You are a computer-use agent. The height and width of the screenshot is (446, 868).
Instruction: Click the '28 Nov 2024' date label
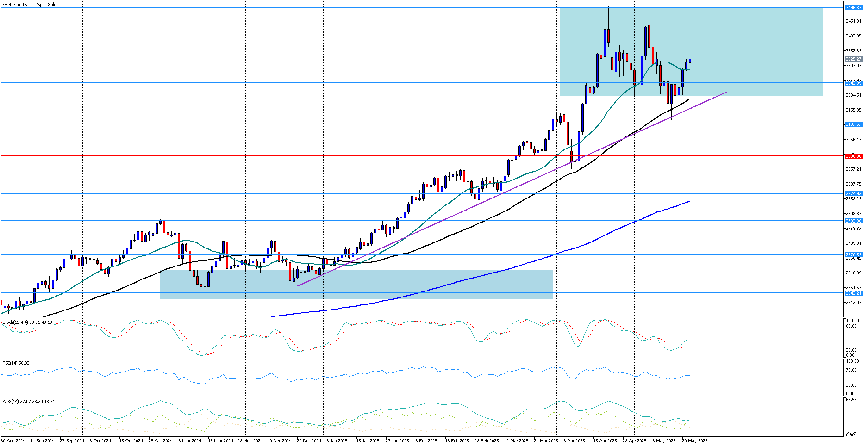pos(250,441)
